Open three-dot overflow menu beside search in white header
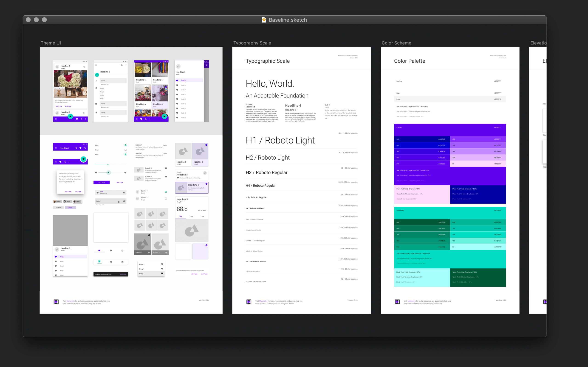Image resolution: width=588 pixels, height=367 pixels. tap(126, 65)
